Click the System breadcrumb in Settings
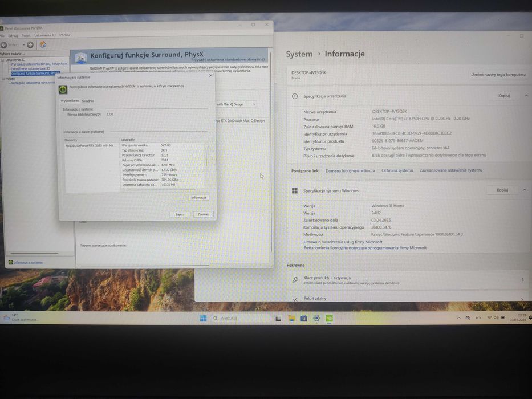The image size is (532, 399). click(299, 54)
